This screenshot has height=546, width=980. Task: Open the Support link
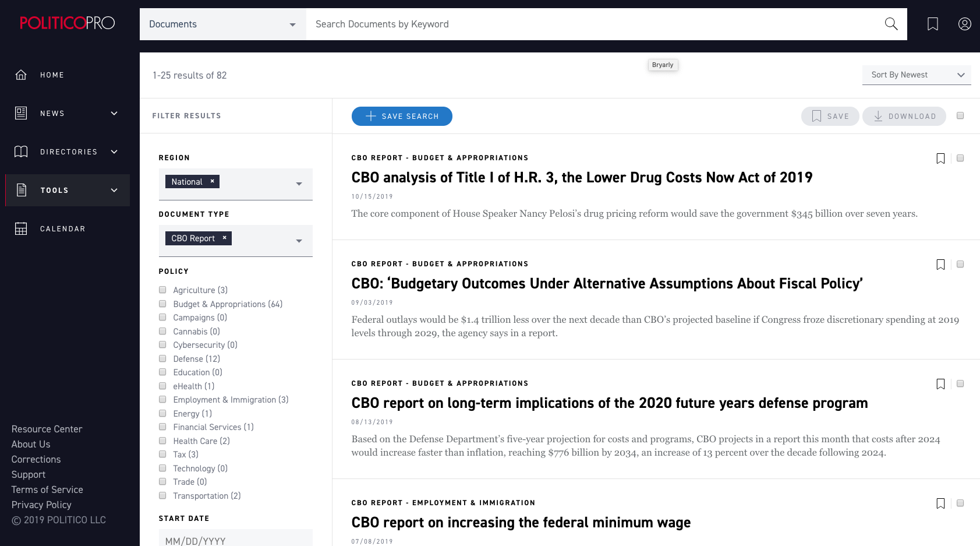(29, 474)
